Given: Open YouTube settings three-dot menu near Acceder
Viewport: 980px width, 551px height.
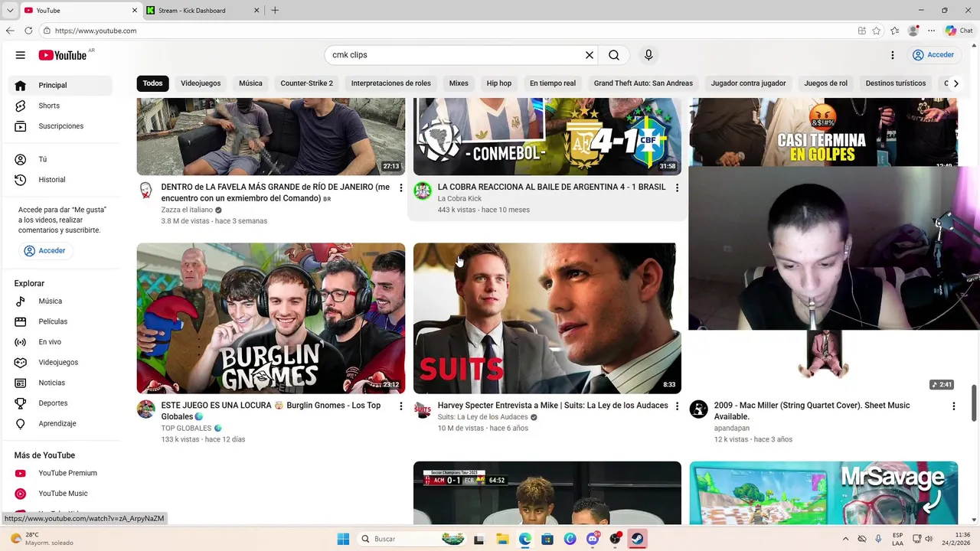Looking at the screenshot, I should pyautogui.click(x=893, y=55).
